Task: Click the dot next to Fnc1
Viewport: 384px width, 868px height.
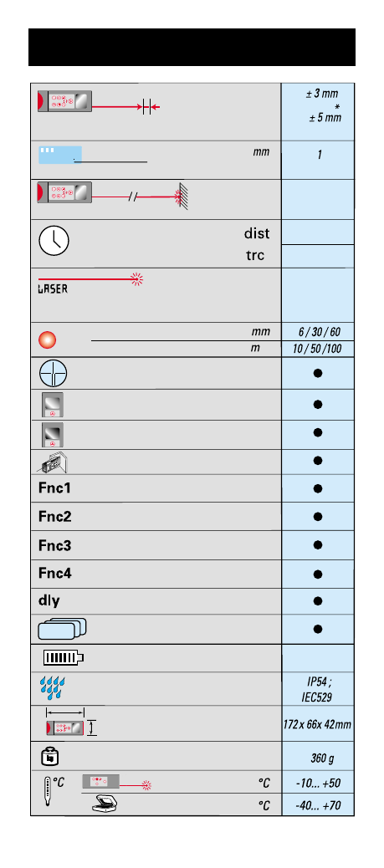Action: (x=318, y=488)
